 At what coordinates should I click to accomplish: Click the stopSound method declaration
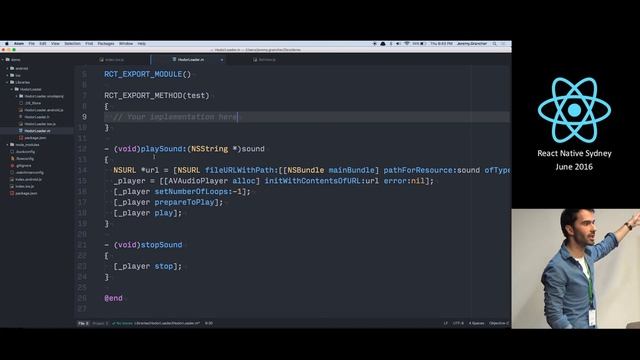(143, 245)
